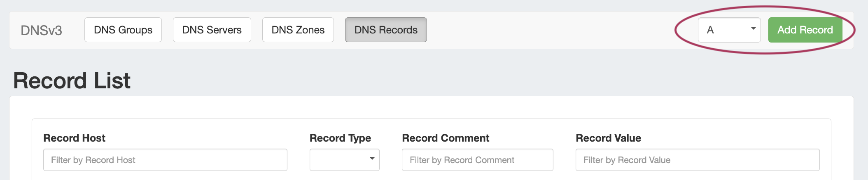Focus the Filter by Record Value field
The image size is (868, 180).
(x=697, y=160)
